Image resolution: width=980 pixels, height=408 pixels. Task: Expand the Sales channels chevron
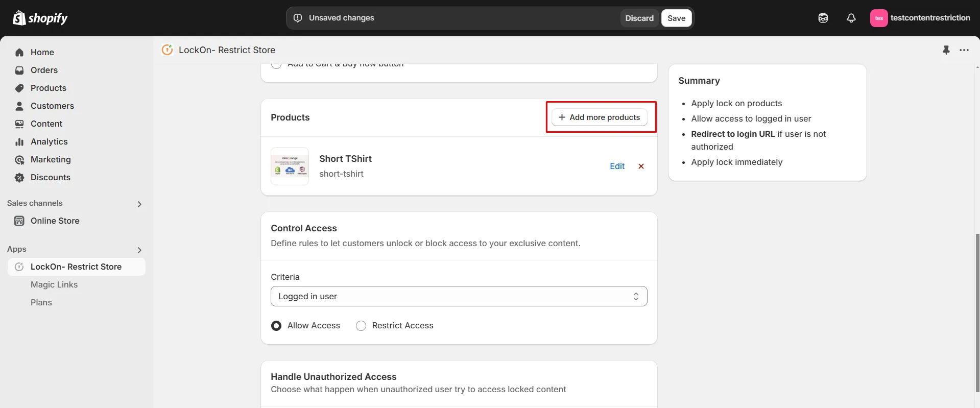pyautogui.click(x=139, y=204)
